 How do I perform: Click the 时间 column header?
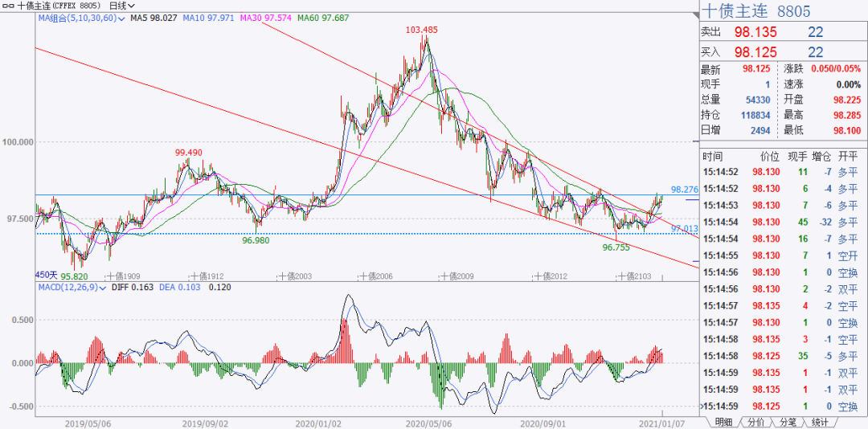pyautogui.click(x=712, y=156)
